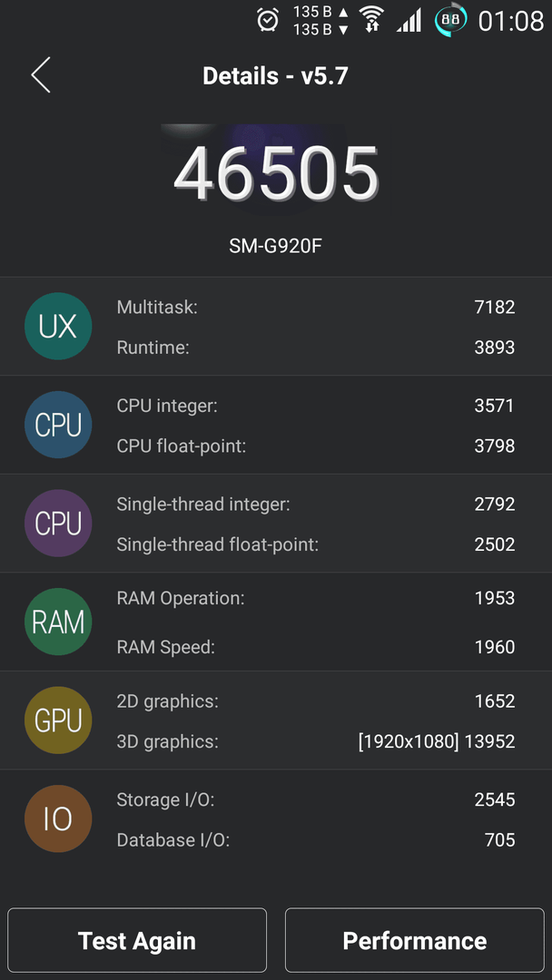552x980 pixels.
Task: Select the teal UX category icon
Action: point(58,327)
